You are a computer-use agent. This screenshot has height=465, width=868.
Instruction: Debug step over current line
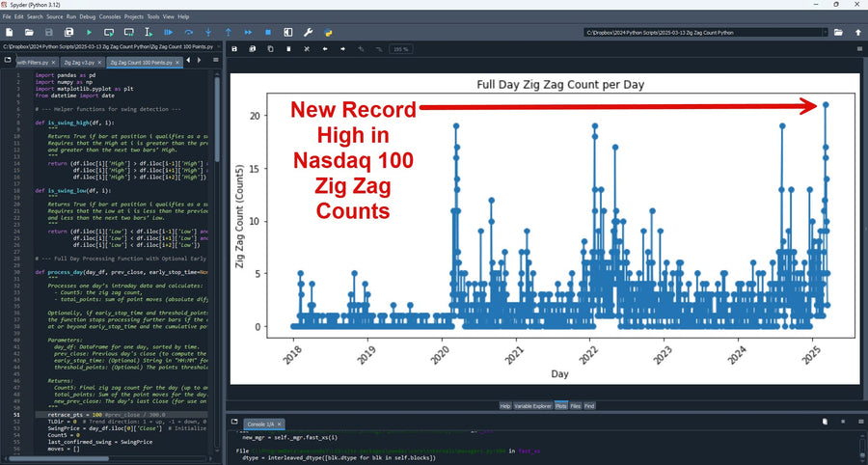pos(188,33)
